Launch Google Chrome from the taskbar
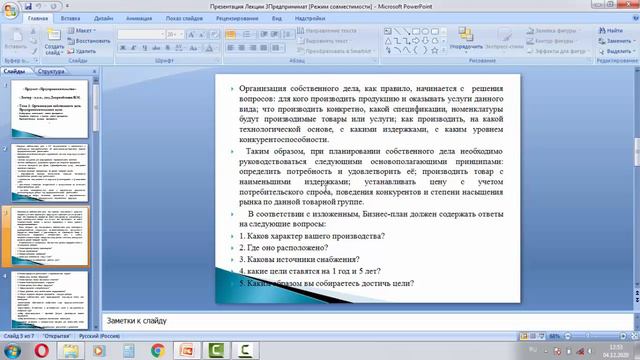The height and width of the screenshot is (360, 640). 158,351
